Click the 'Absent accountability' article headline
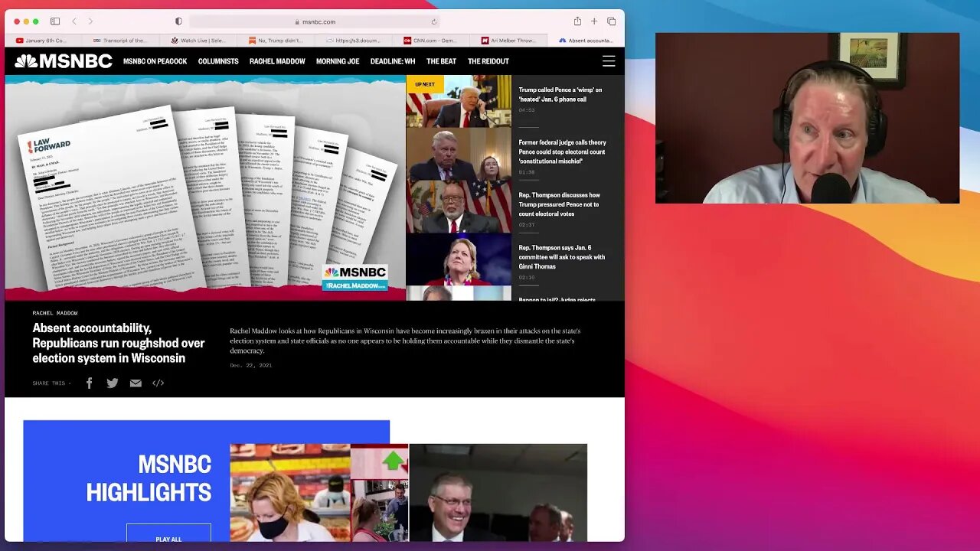 click(119, 343)
